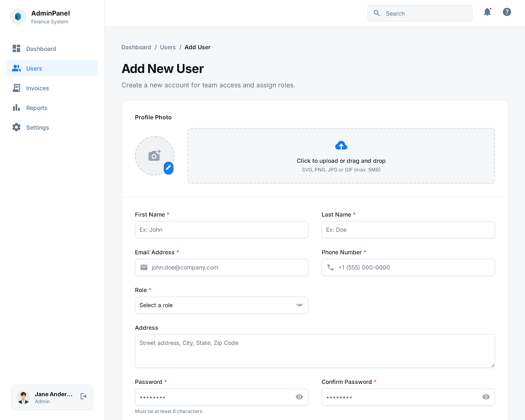Viewport: 525px width, 420px height.
Task: Open Reports from the sidebar
Action: point(37,108)
